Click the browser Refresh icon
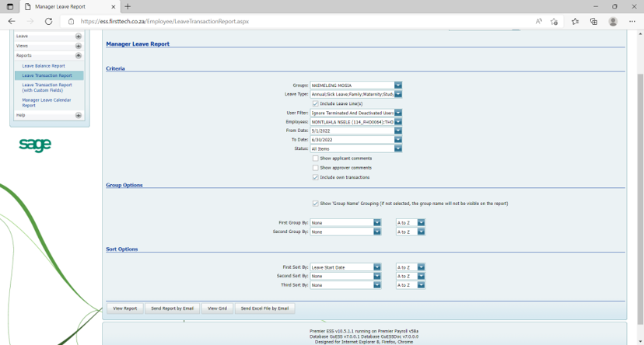The width and height of the screenshot is (644, 345). (48, 22)
